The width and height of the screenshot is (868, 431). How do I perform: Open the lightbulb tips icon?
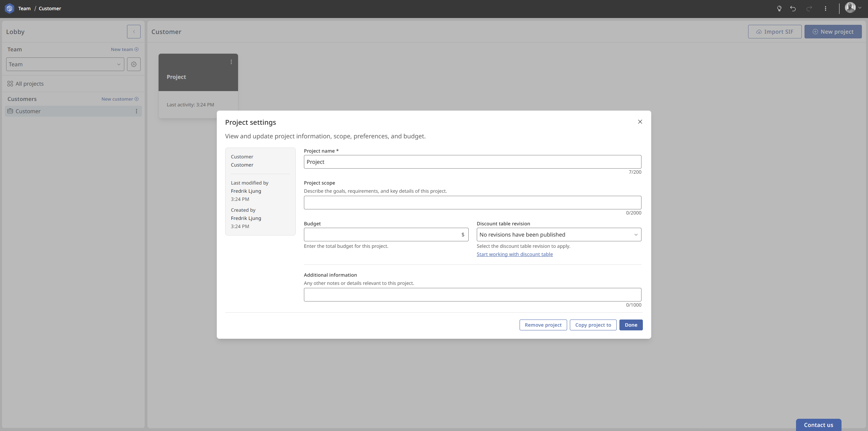coord(779,8)
